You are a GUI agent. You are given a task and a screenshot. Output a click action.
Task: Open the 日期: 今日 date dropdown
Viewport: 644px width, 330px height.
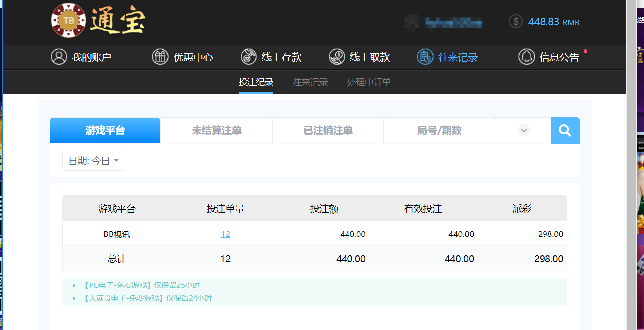[x=94, y=160]
